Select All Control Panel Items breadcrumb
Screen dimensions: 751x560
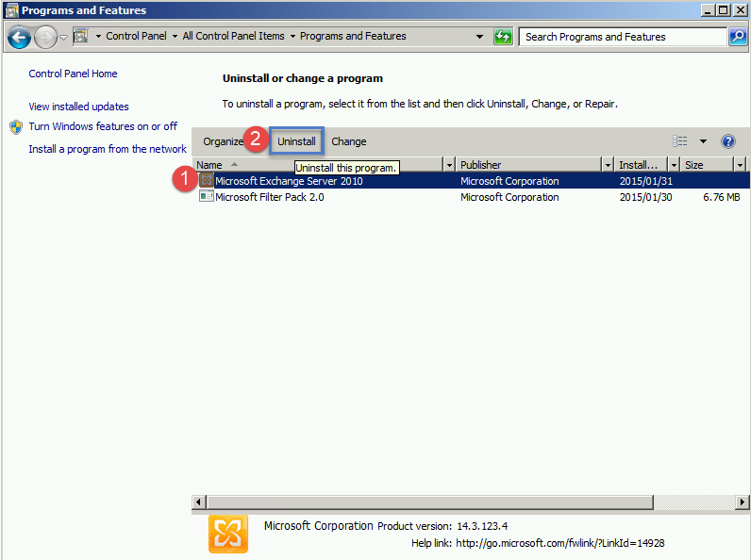coord(233,36)
